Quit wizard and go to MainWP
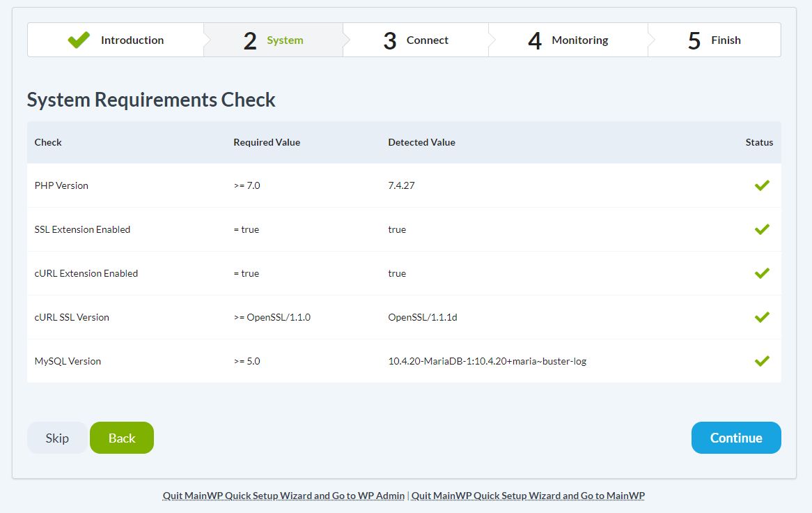 click(x=528, y=496)
